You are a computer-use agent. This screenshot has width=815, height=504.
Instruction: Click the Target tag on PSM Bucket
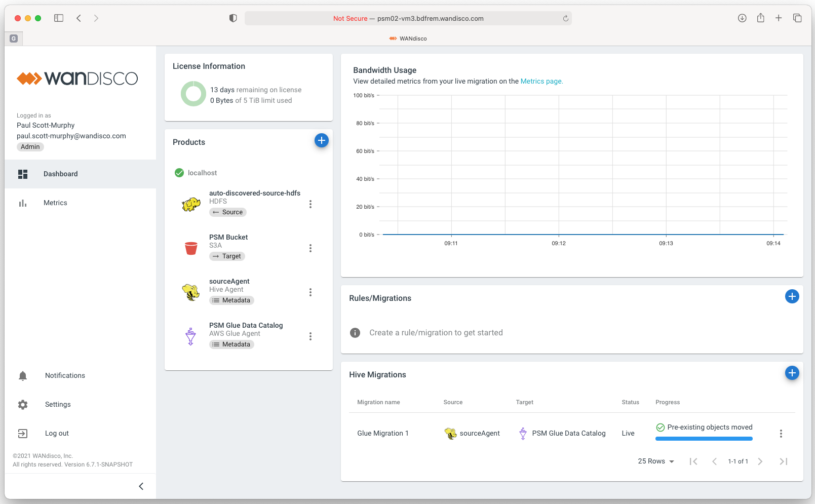[x=227, y=256]
